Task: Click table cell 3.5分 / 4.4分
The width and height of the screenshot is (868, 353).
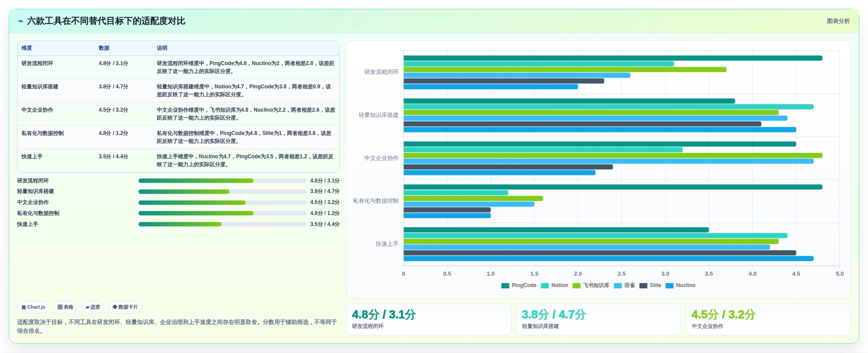Action: click(113, 157)
